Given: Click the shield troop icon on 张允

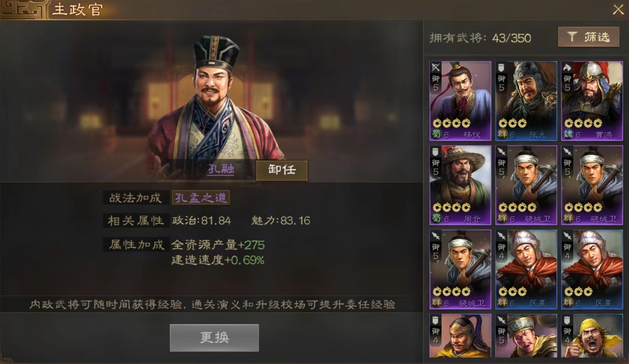Looking at the screenshot, I should coord(501,68).
